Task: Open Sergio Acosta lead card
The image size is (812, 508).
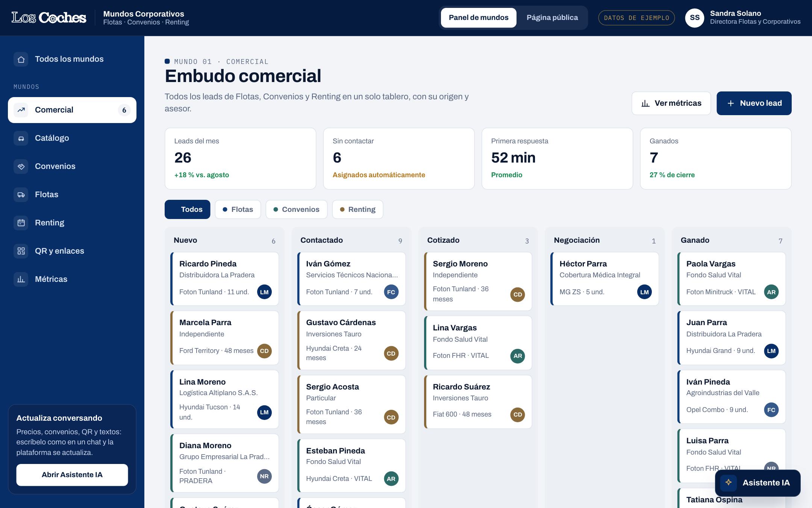Action: (351, 405)
